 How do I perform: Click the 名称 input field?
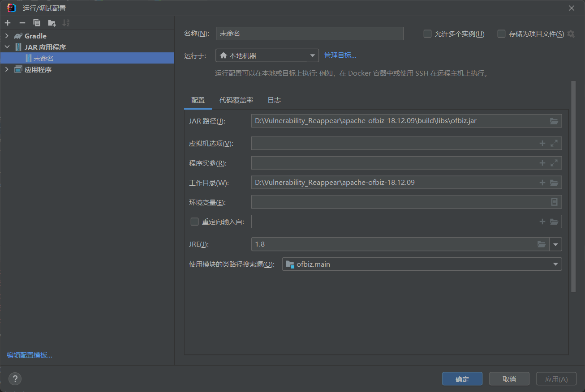point(310,34)
